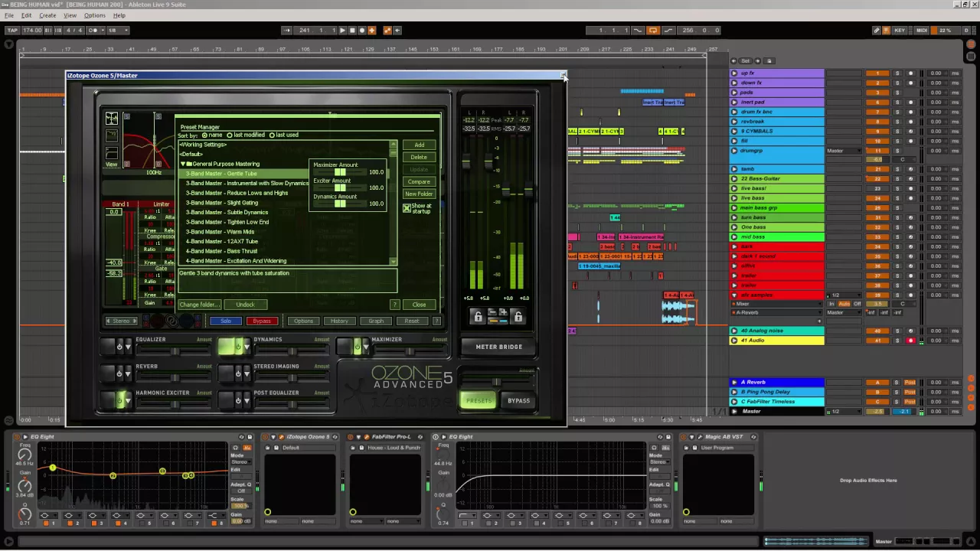Open the Edit menu
The height and width of the screenshot is (551, 980).
(x=27, y=15)
